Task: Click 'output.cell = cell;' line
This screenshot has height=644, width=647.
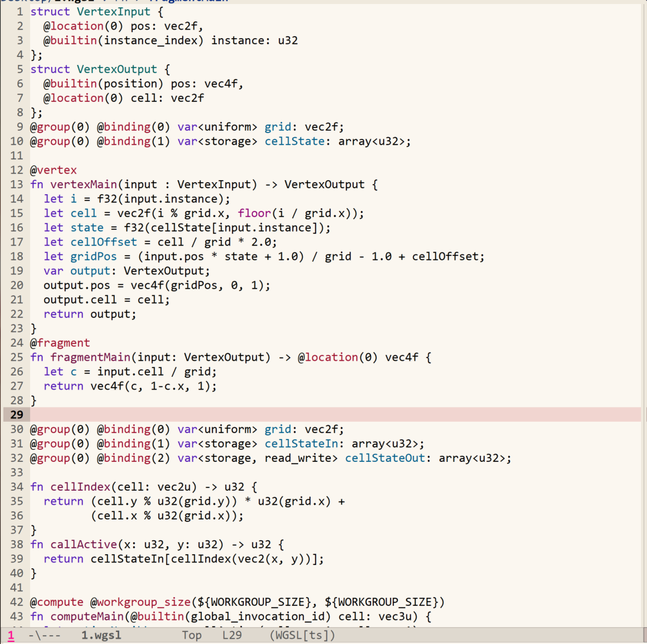Action: pos(106,300)
